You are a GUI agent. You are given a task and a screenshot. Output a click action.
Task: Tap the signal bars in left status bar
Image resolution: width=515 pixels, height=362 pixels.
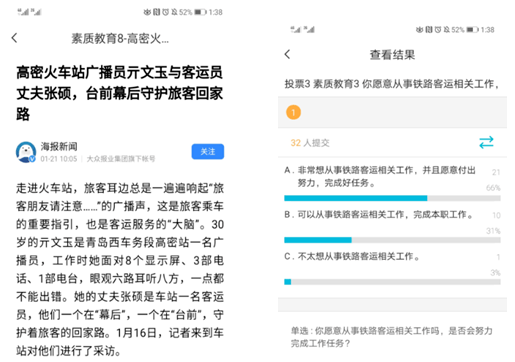pos(29,12)
